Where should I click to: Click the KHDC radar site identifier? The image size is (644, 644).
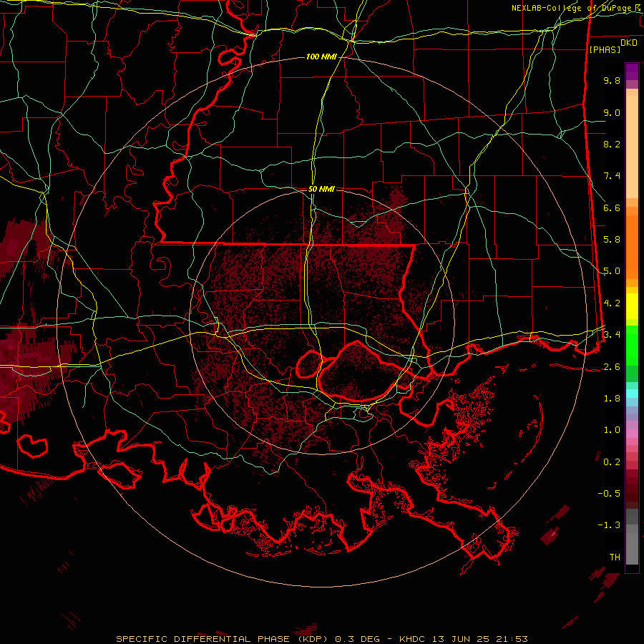coord(412,639)
